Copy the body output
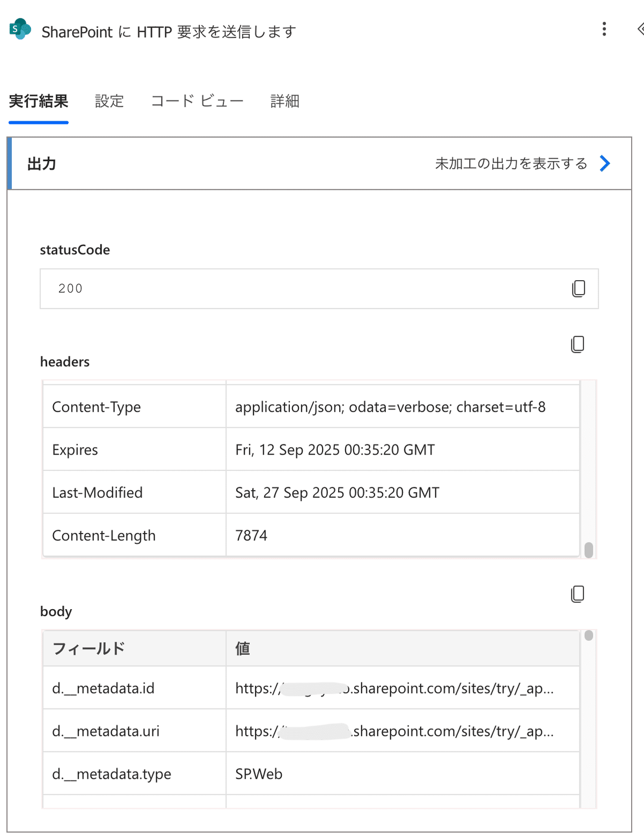 pos(577,594)
